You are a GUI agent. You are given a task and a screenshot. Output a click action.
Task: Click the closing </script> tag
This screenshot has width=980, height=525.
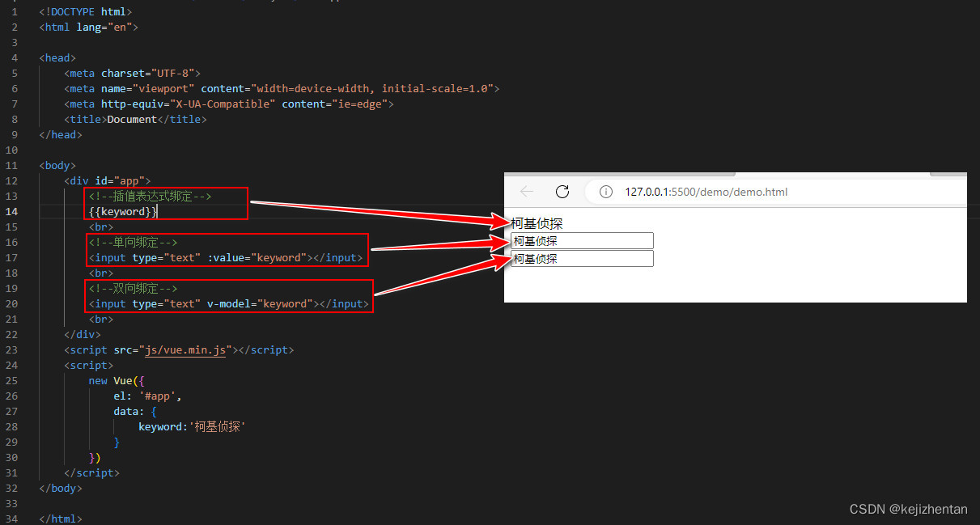pyautogui.click(x=91, y=472)
